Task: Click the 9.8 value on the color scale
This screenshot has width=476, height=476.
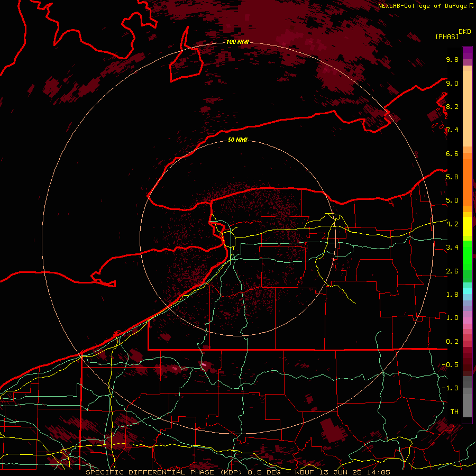Action: tap(452, 59)
